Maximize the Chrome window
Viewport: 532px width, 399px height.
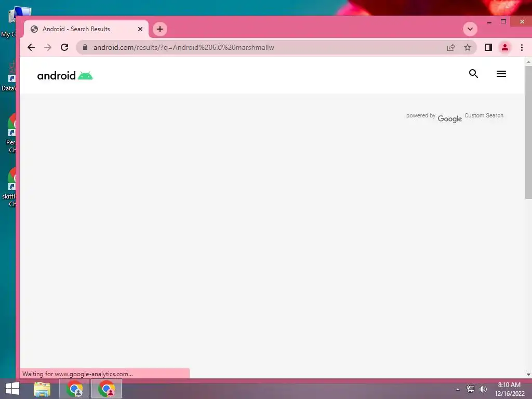coord(503,22)
